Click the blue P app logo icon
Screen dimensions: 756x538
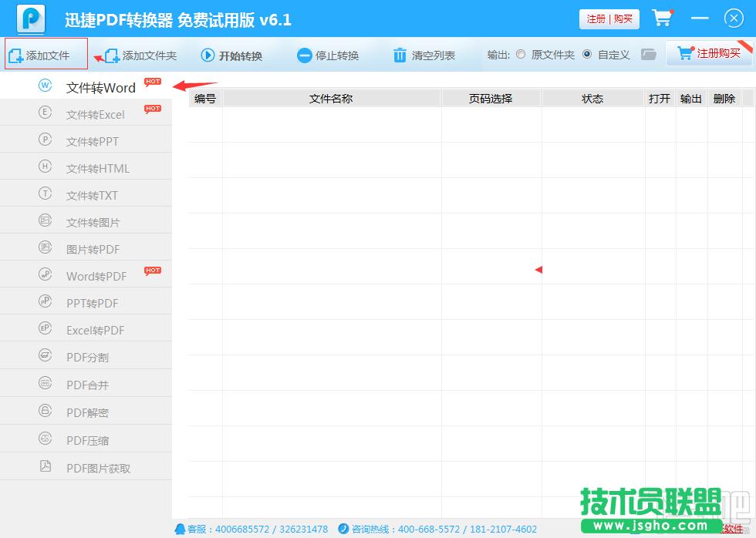click(29, 18)
